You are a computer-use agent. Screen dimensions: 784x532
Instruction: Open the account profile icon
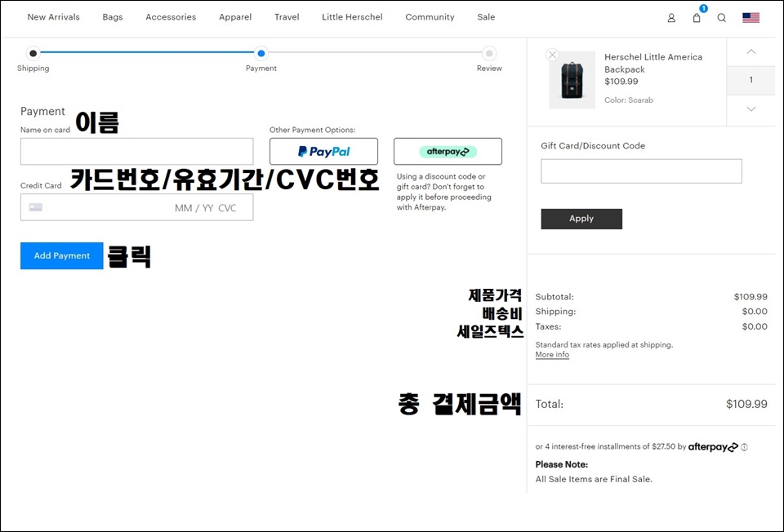[x=671, y=18]
